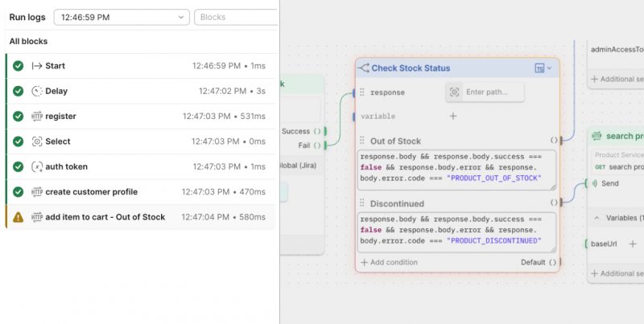Click the response Enter path field
The image size is (644, 324).
[x=485, y=92]
